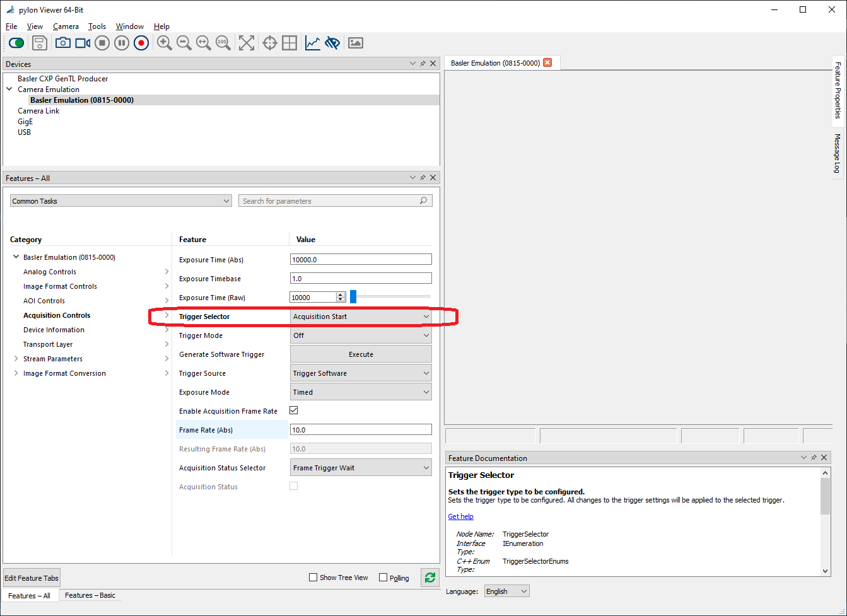Open the Trigger Source dropdown
The image size is (847, 616).
click(x=361, y=373)
